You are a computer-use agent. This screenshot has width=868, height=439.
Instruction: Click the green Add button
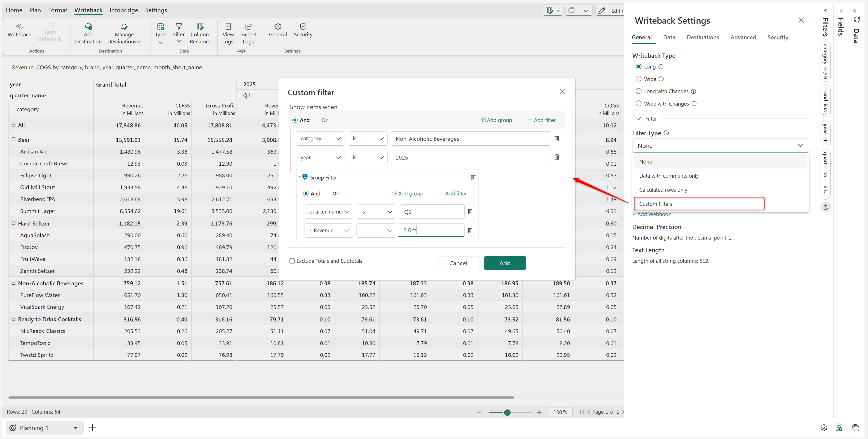pyautogui.click(x=504, y=263)
